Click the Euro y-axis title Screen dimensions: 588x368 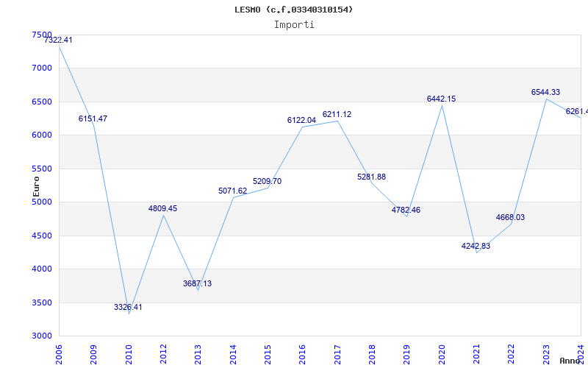pyautogui.click(x=36, y=186)
